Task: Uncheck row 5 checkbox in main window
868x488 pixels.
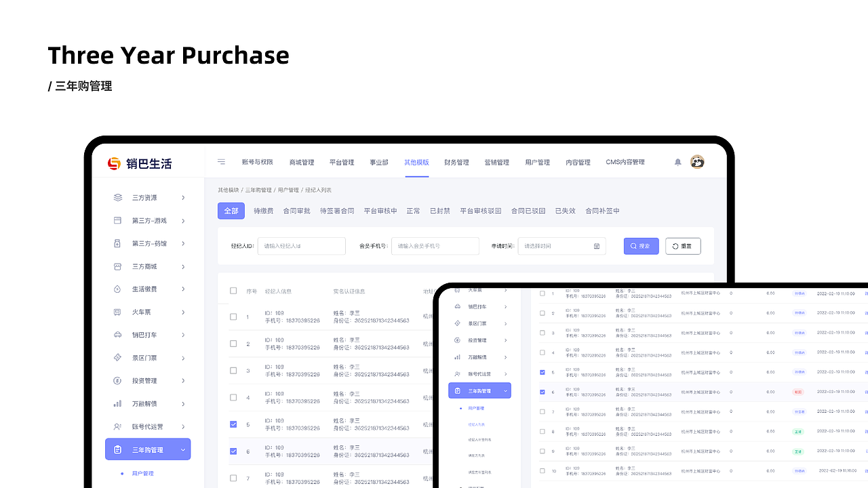Action: tap(233, 424)
